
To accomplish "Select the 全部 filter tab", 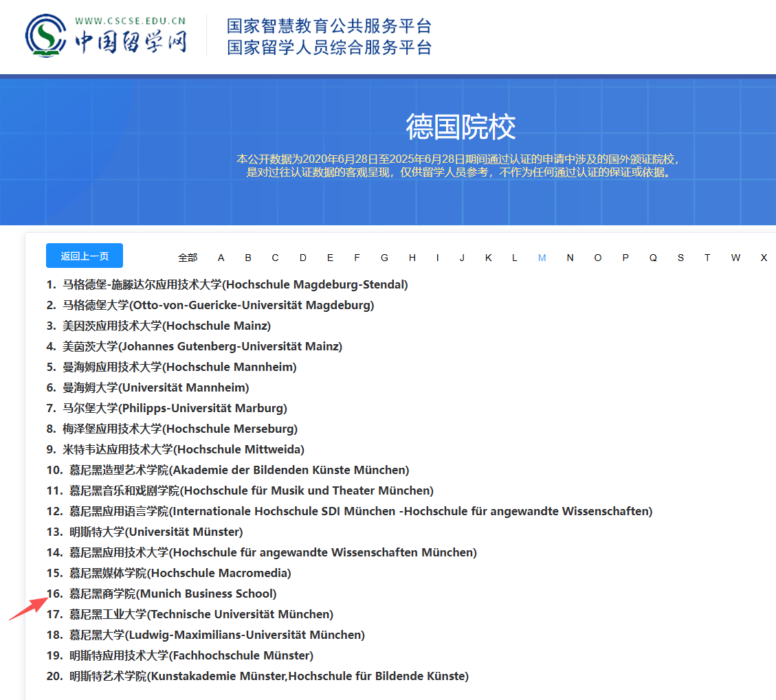I will tap(188, 258).
